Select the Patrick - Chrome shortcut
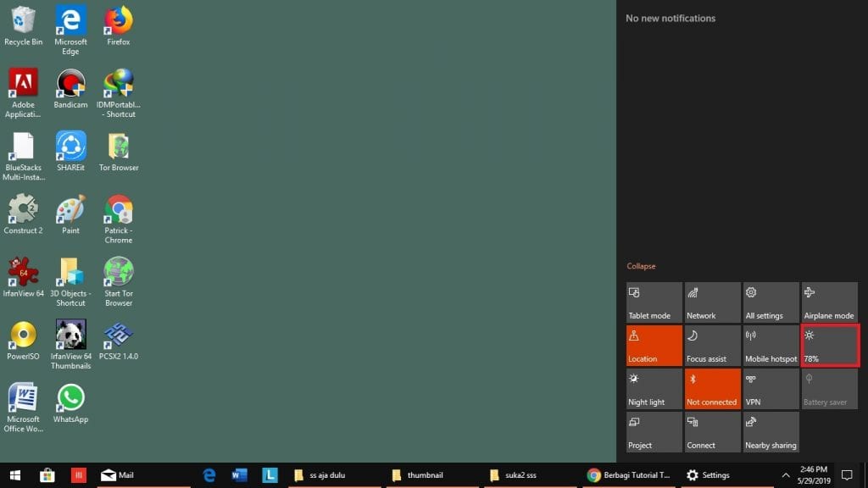Viewport: 868px width, 488px height. [119, 219]
